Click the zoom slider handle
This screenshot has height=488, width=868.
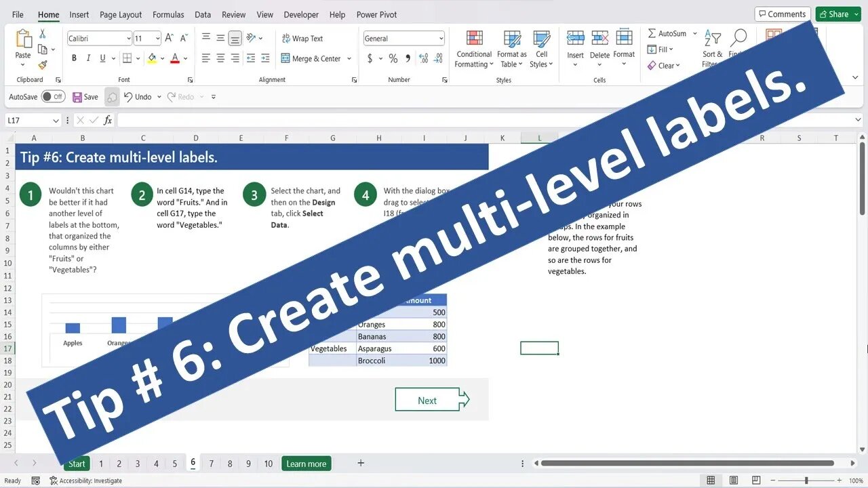[x=806, y=481]
